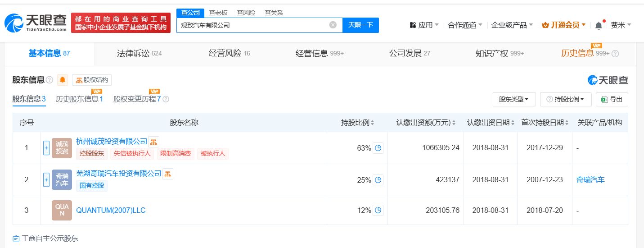This screenshot has width=644, height=248.
Task: Open the 奇瑞汽车 related product link
Action: point(590,180)
